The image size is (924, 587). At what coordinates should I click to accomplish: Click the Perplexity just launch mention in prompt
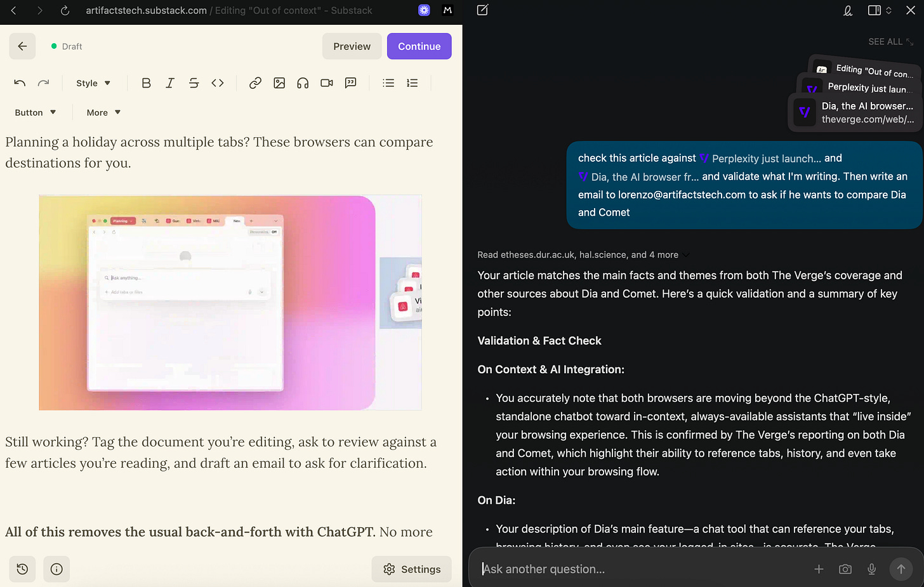pyautogui.click(x=760, y=159)
